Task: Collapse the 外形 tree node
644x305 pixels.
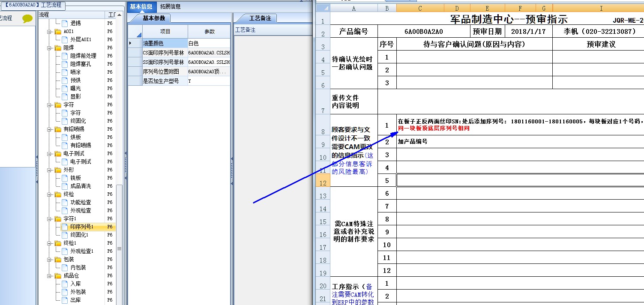Action: (x=50, y=170)
